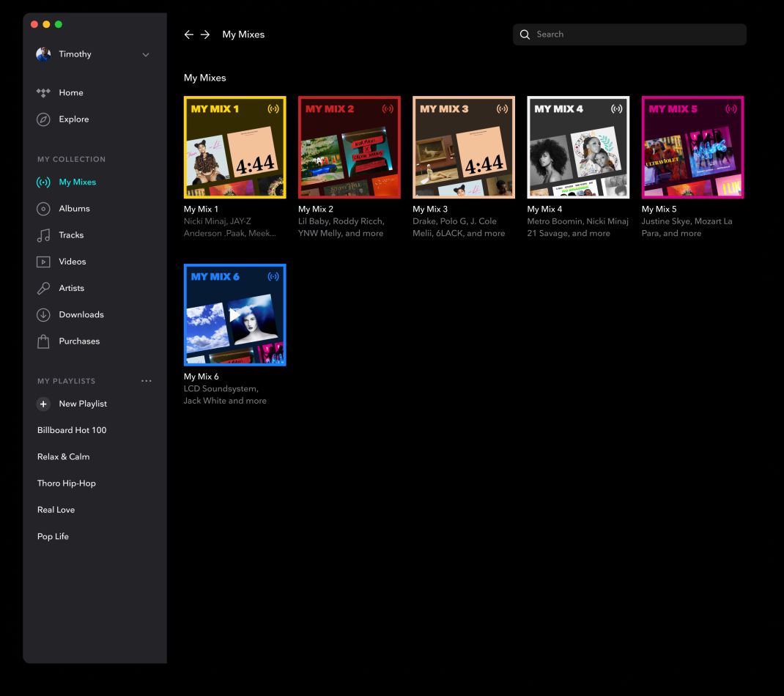
Task: Click the Downloads arrow icon
Action: 43,314
